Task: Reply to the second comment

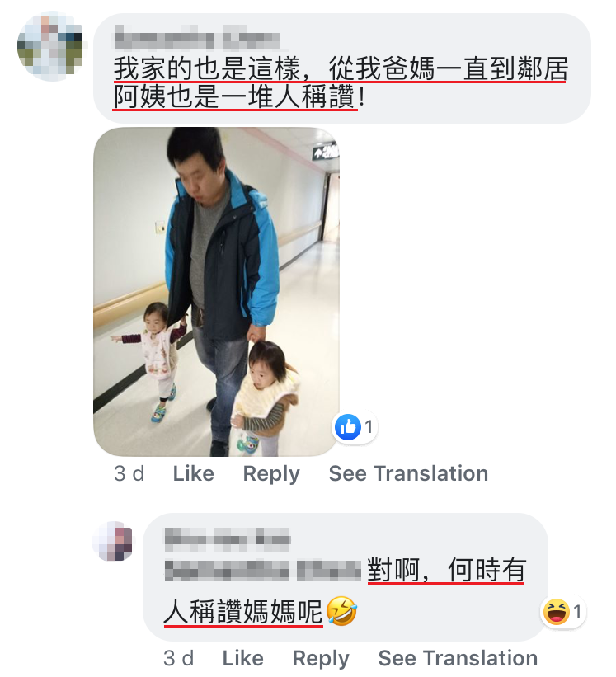Action: tap(321, 660)
